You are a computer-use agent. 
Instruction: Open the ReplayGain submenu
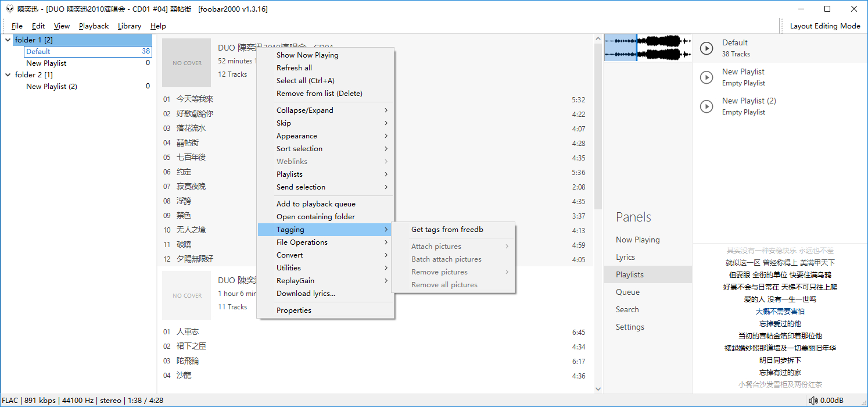(325, 281)
